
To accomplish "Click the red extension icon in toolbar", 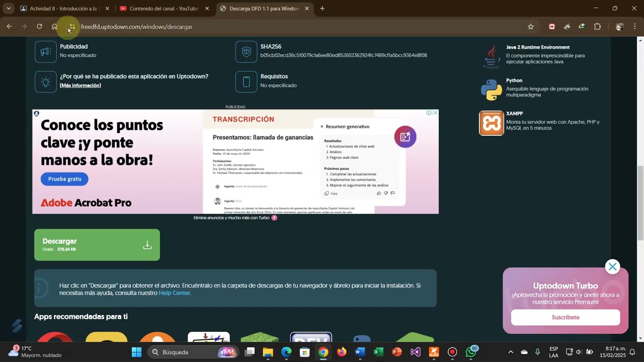I will tap(552, 27).
